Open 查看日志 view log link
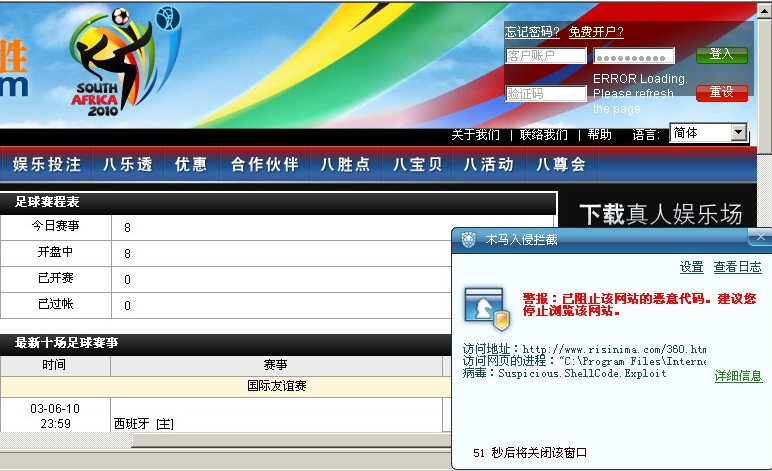Image resolution: width=772 pixels, height=471 pixels. (737, 267)
